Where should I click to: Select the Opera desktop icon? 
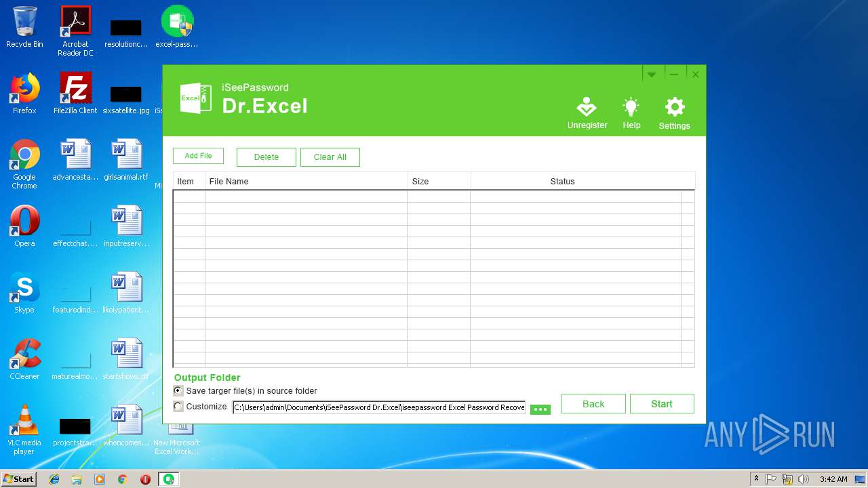24,226
